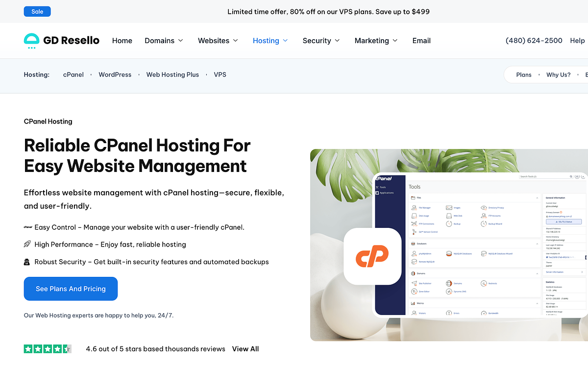Call the (480) 624-2500 phone link
This screenshot has width=588, height=392.
[x=534, y=41]
